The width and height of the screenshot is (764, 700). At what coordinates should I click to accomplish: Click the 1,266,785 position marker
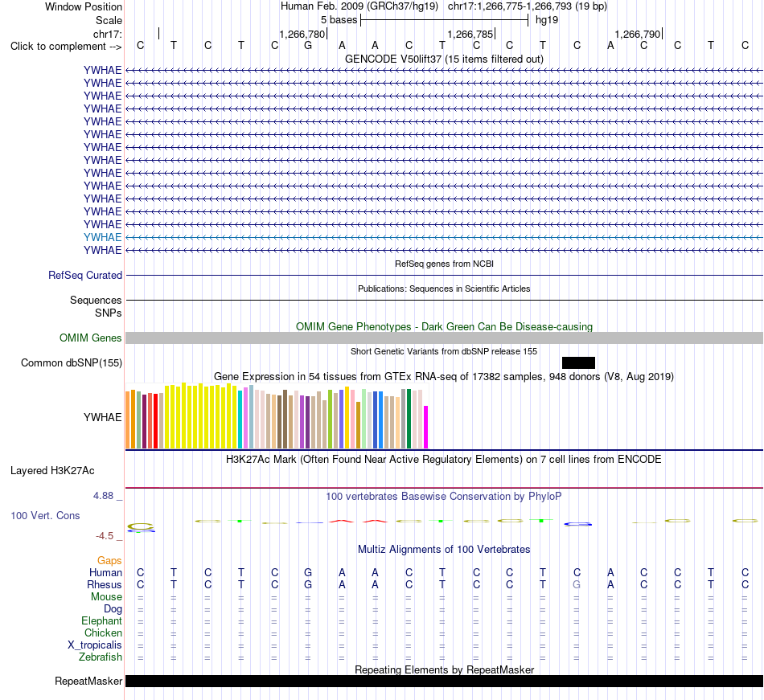click(470, 35)
